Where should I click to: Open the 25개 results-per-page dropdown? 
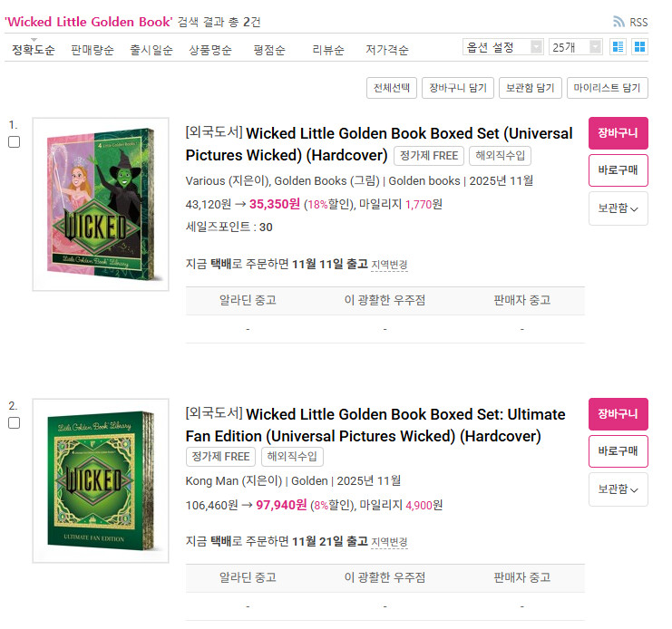576,46
